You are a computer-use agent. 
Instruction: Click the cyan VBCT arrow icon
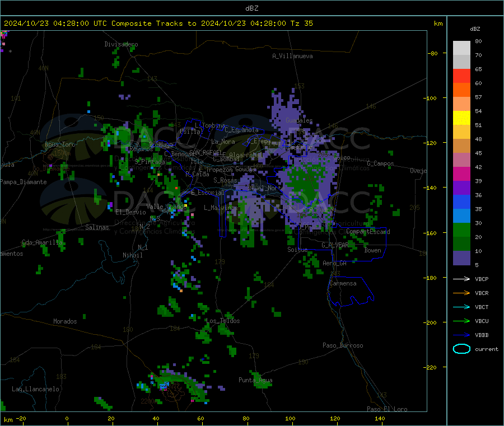click(x=461, y=307)
